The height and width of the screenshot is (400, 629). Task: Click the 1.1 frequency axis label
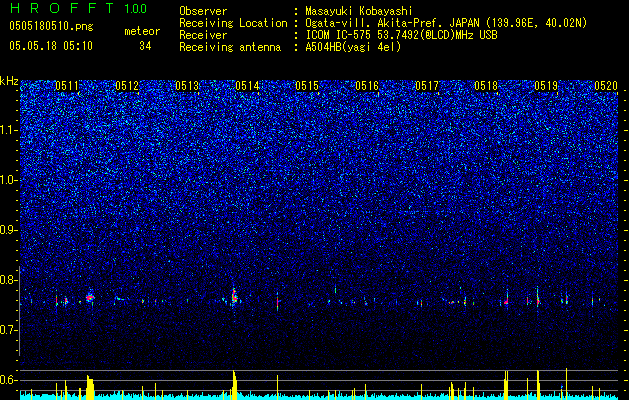point(9,130)
